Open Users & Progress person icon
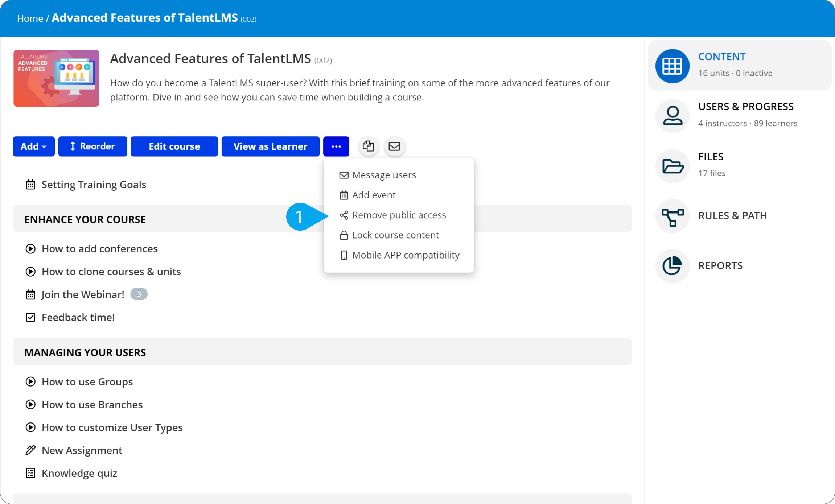Screen dimensions: 835x504 tap(672, 116)
